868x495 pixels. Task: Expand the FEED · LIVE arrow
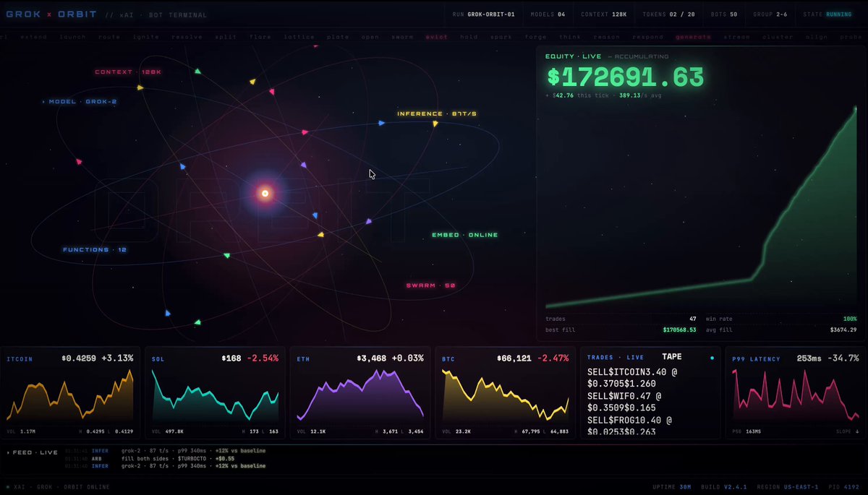click(x=8, y=452)
